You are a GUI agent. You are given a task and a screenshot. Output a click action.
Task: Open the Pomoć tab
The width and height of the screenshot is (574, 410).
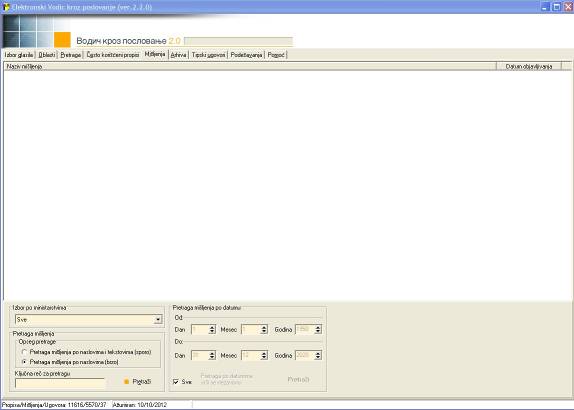point(276,55)
